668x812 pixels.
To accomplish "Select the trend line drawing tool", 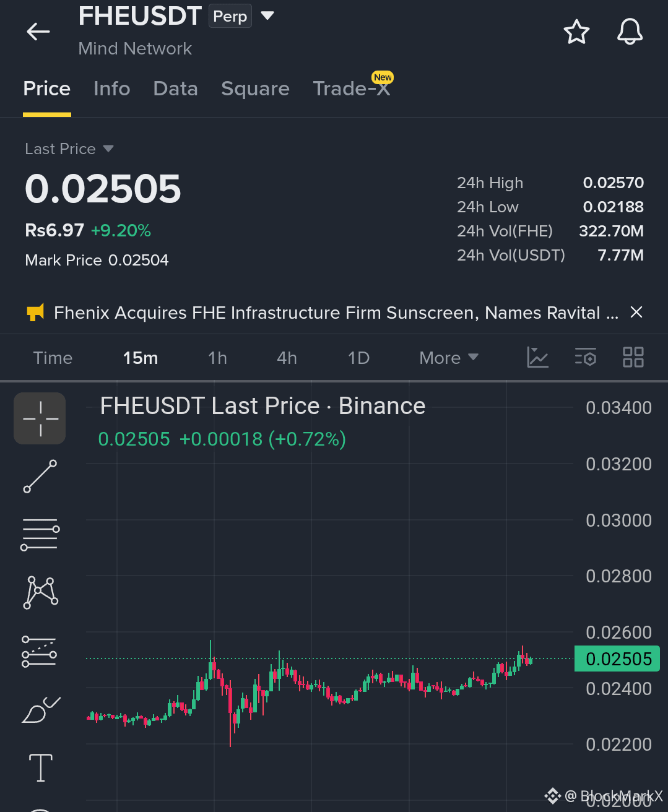I will point(40,476).
